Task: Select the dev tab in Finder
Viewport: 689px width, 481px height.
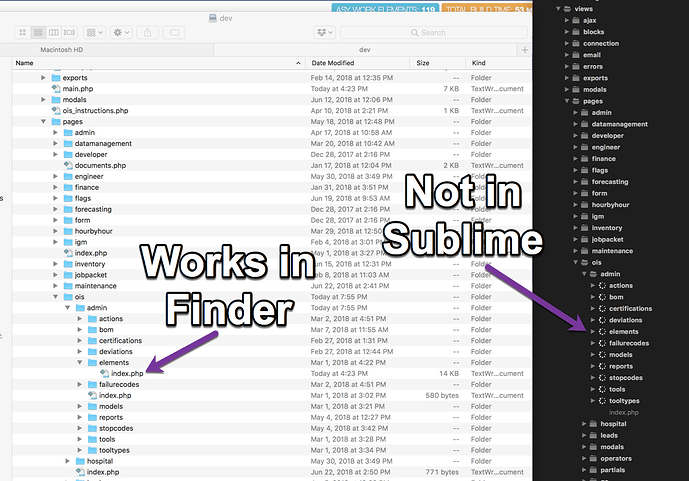Action: (365, 50)
